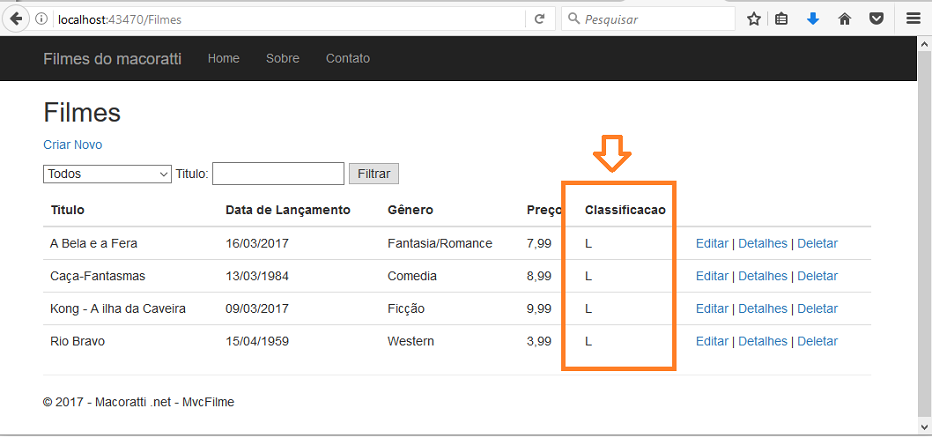Open site information icon in address bar

point(41,19)
